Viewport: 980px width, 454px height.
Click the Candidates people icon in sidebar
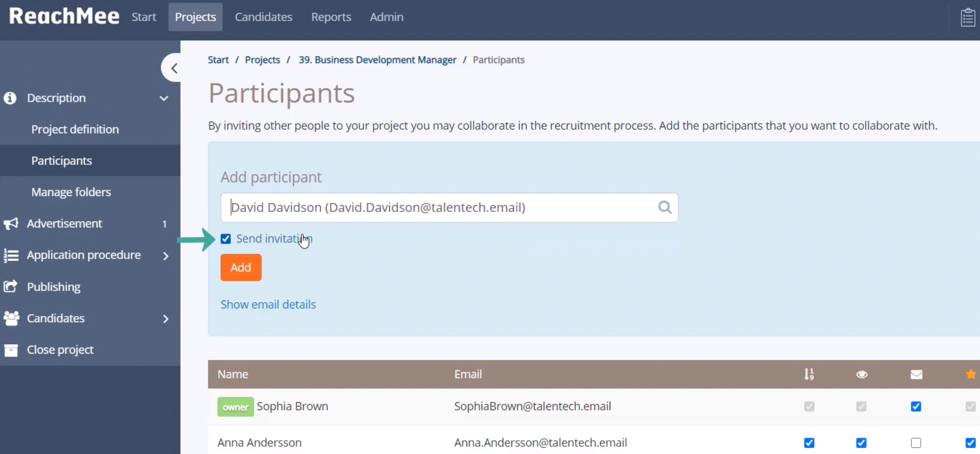(11, 318)
